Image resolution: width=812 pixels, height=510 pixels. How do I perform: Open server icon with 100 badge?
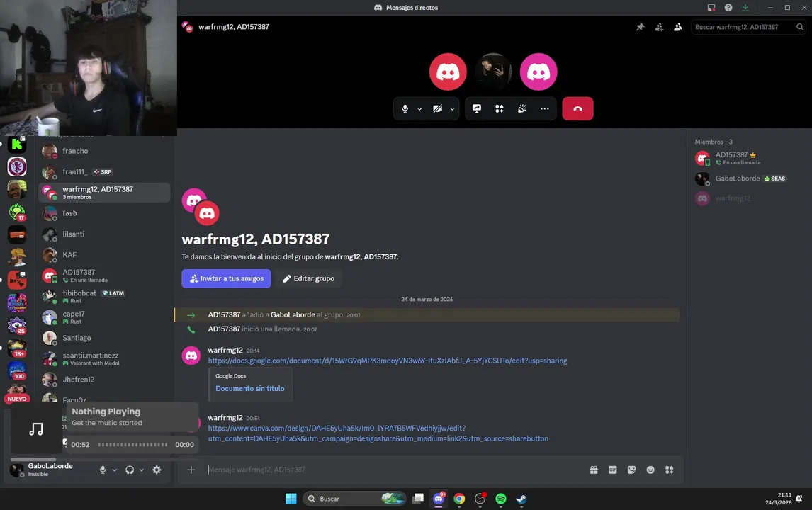17,370
